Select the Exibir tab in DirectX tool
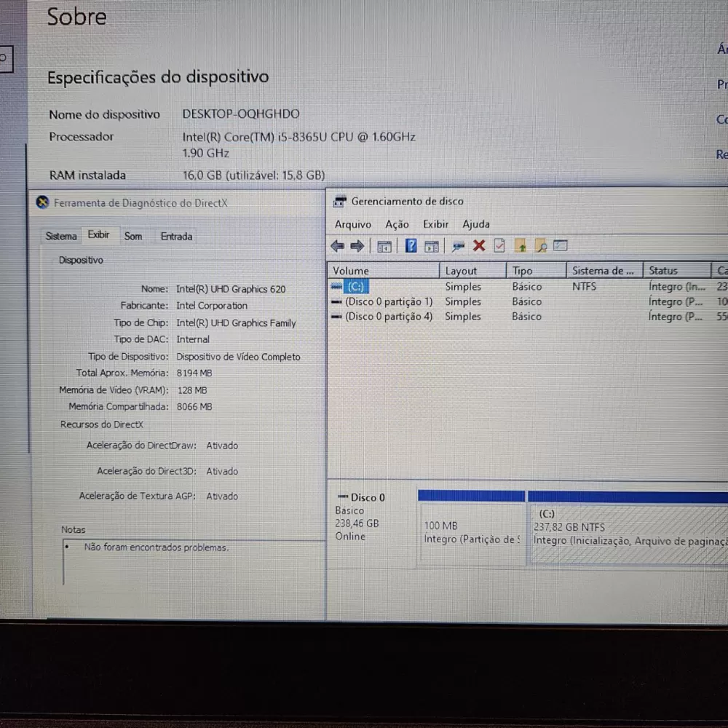The width and height of the screenshot is (728, 728). [98, 234]
